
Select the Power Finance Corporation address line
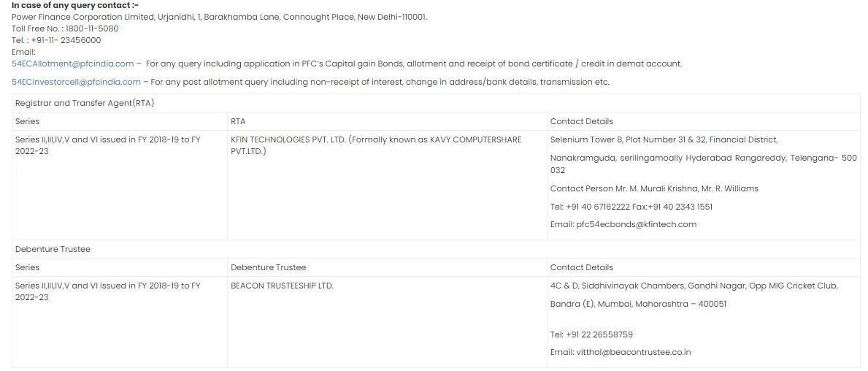[219, 17]
